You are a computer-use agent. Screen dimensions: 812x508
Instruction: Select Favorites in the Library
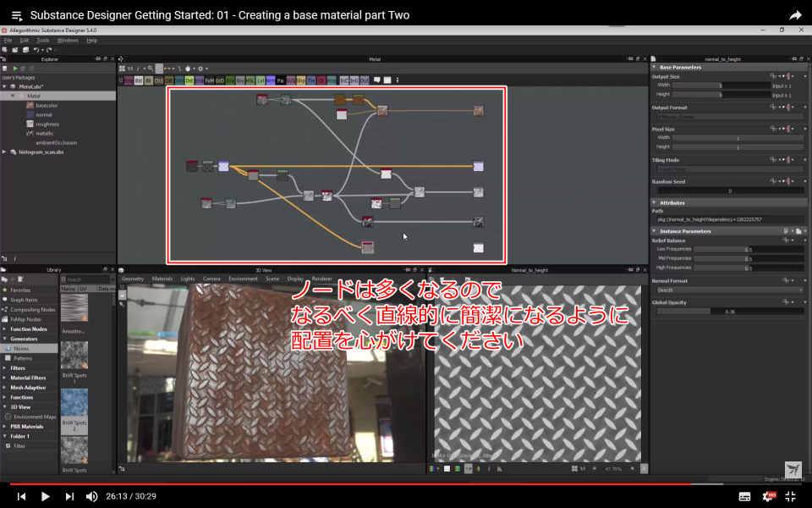click(20, 290)
